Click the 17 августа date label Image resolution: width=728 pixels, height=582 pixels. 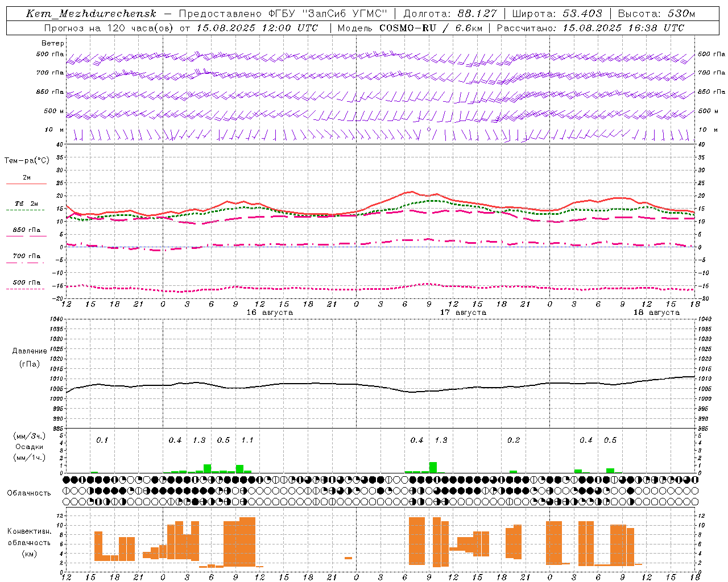pyautogui.click(x=463, y=313)
